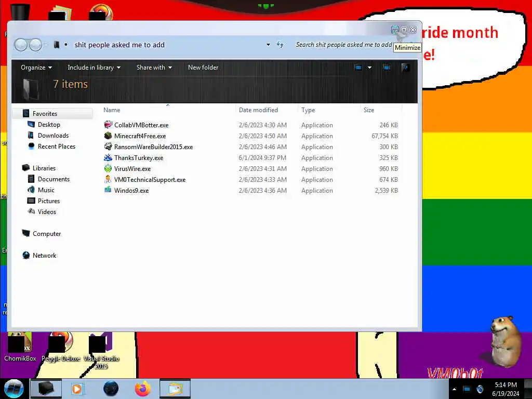Click the 6/1/2024 9:37 PM date
This screenshot has height=399, width=532.
point(262,158)
